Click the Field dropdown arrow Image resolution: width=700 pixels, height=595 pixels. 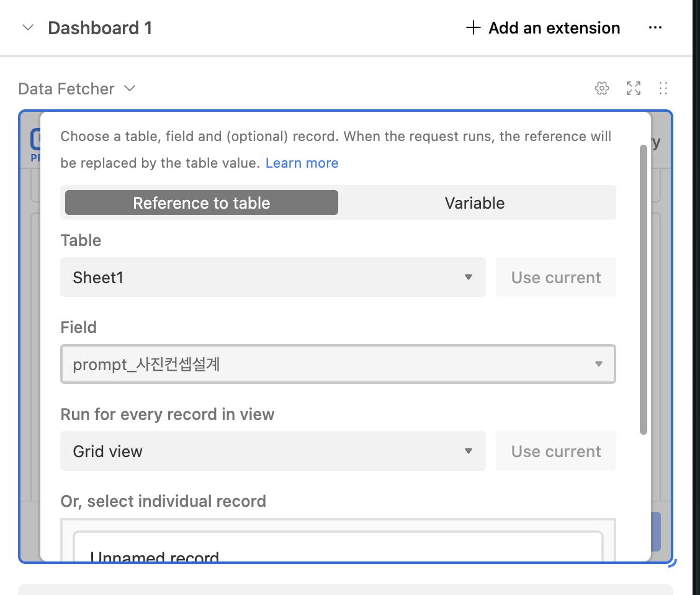(599, 364)
